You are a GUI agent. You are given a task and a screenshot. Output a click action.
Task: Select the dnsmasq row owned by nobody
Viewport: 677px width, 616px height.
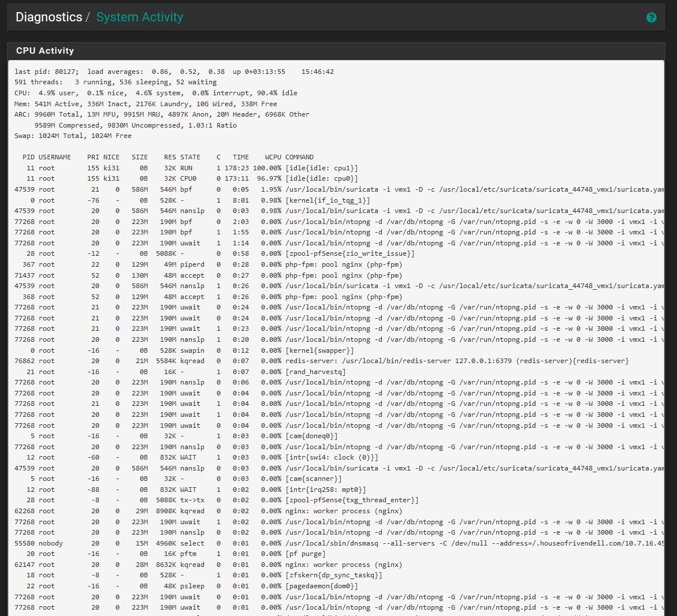coord(339,543)
